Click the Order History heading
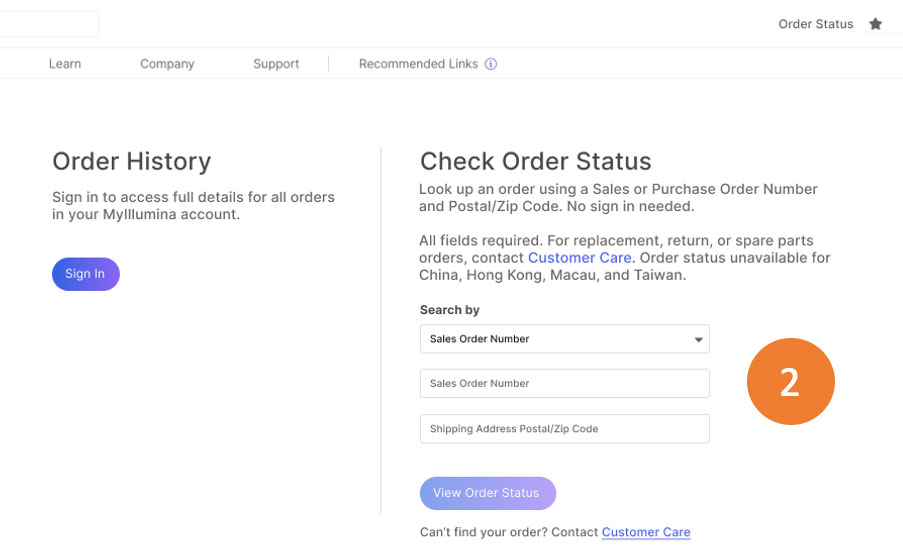Image resolution: width=903 pixels, height=558 pixels. click(x=131, y=162)
